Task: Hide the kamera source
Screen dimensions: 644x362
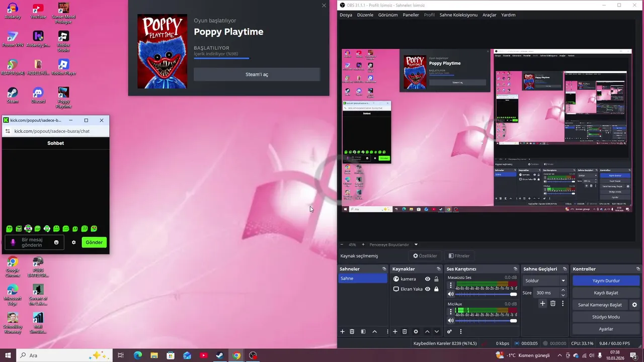Action: click(x=428, y=279)
